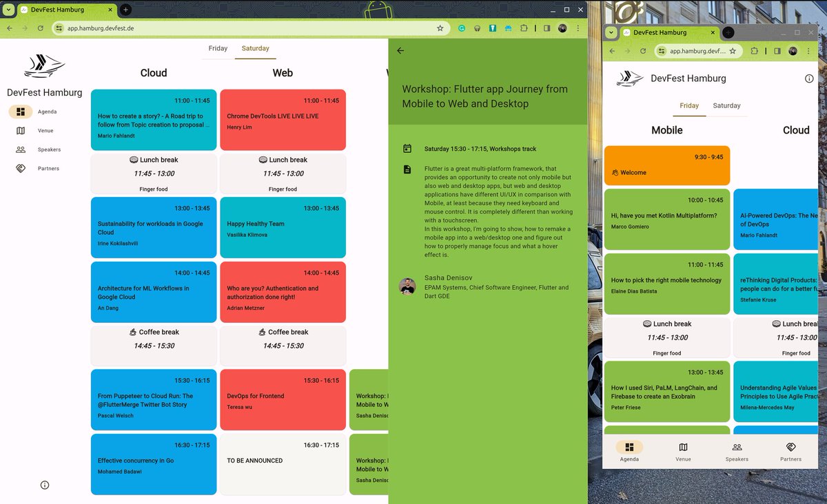Click the large window's address bar URL
Viewport: 827px width, 504px height.
click(101, 28)
